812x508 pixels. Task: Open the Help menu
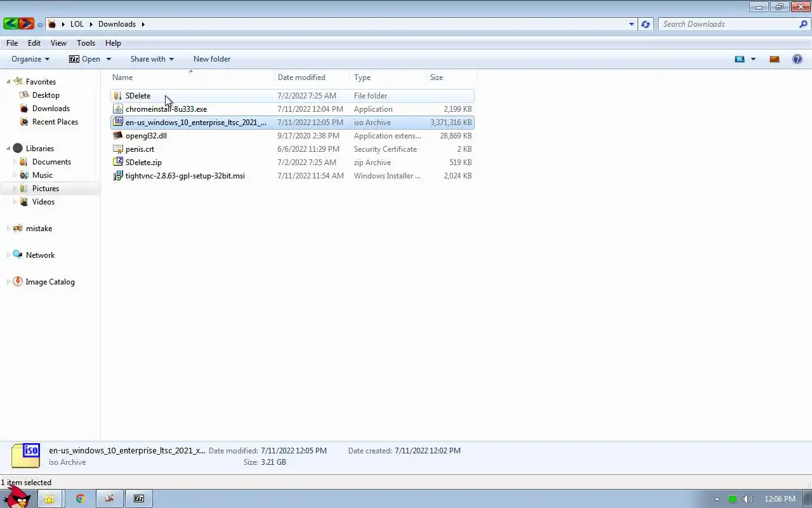113,43
